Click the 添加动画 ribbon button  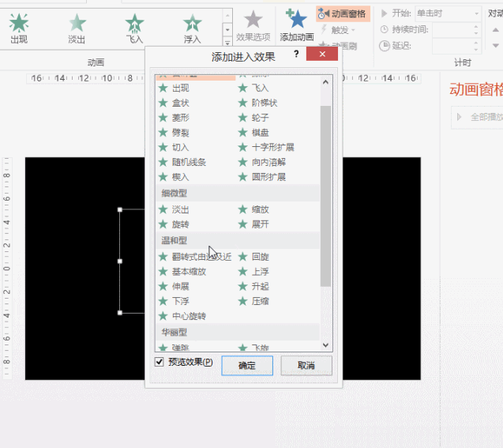click(x=297, y=26)
